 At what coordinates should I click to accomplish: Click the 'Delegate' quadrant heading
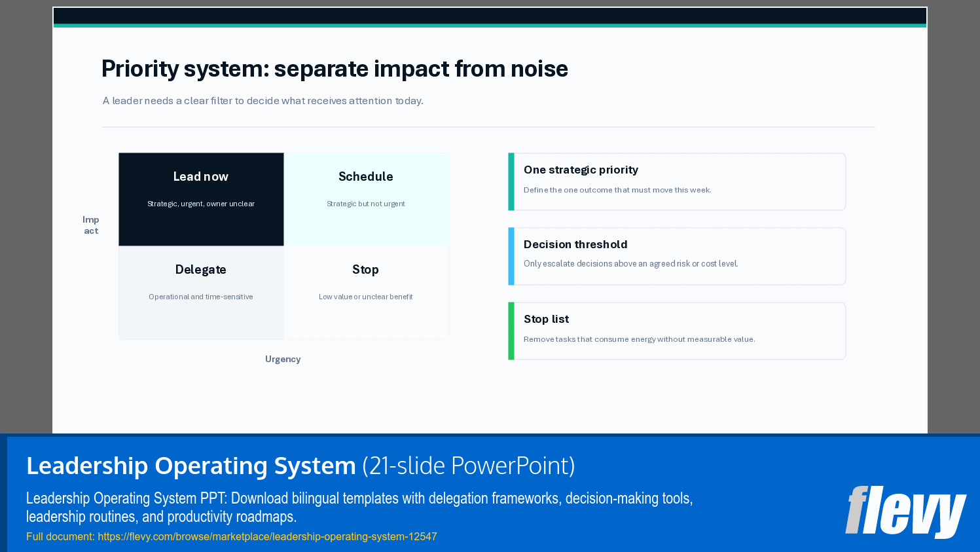tap(201, 270)
